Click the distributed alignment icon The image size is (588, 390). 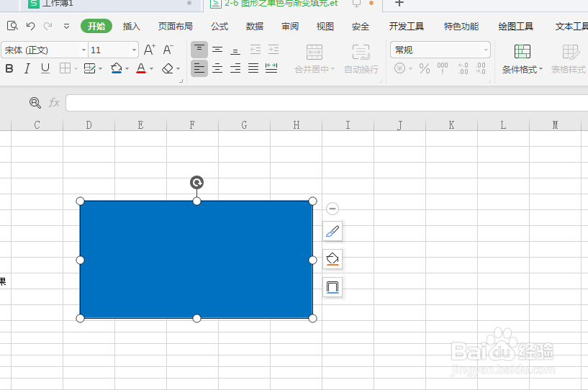(271, 68)
